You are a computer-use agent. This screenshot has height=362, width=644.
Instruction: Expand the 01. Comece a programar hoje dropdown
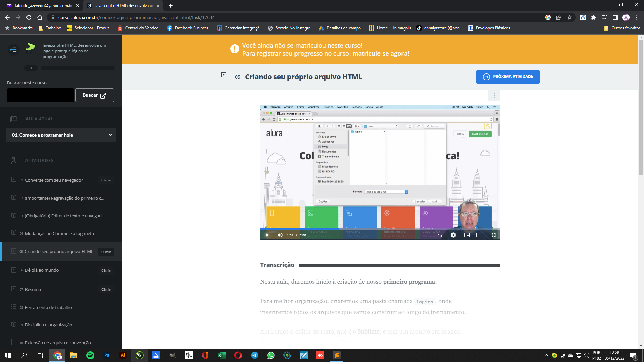(61, 135)
